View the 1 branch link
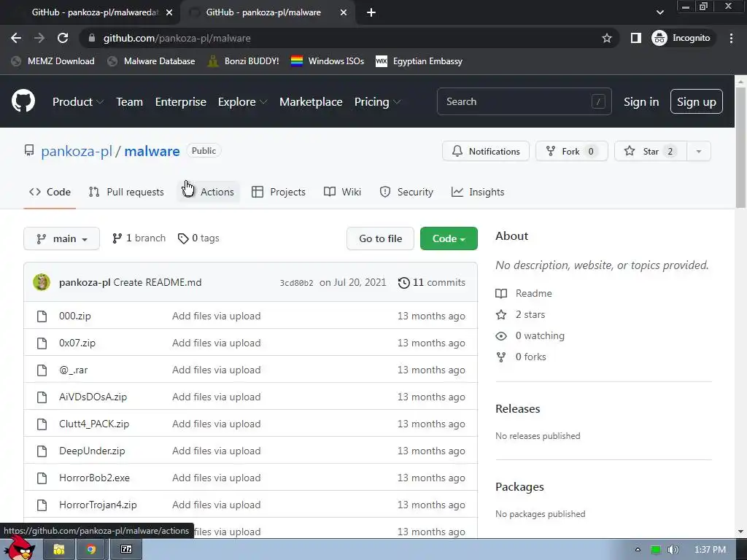The image size is (747, 560). (x=139, y=238)
